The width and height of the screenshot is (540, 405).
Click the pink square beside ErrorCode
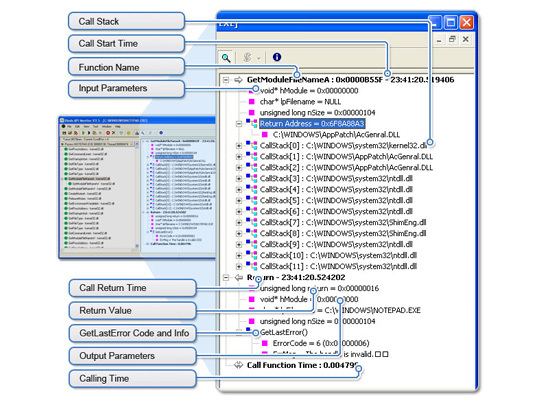[x=265, y=343]
